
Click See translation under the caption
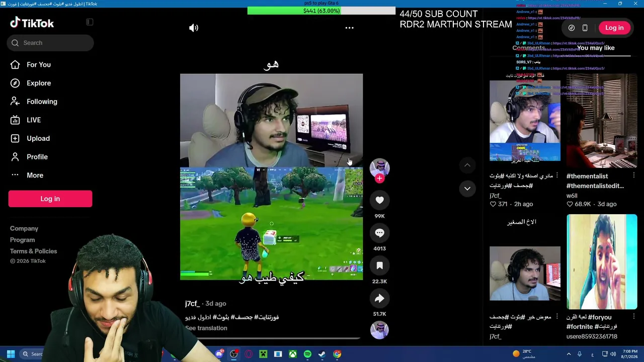(206, 328)
